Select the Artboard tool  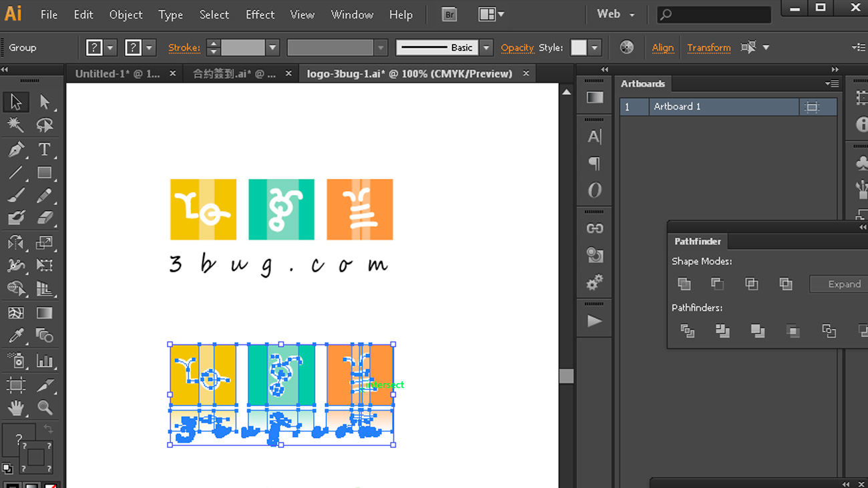[15, 385]
